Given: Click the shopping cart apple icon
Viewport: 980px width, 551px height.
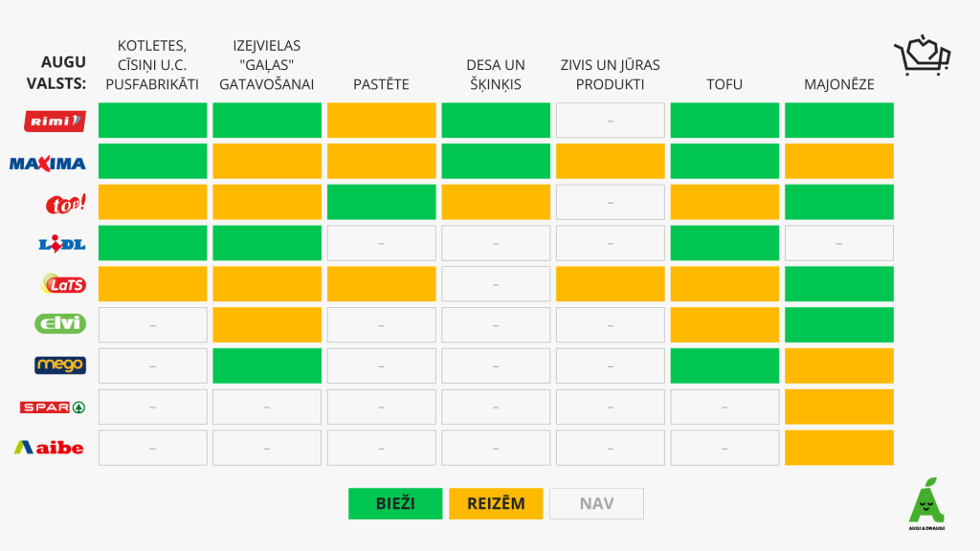Looking at the screenshot, I should 922,55.
